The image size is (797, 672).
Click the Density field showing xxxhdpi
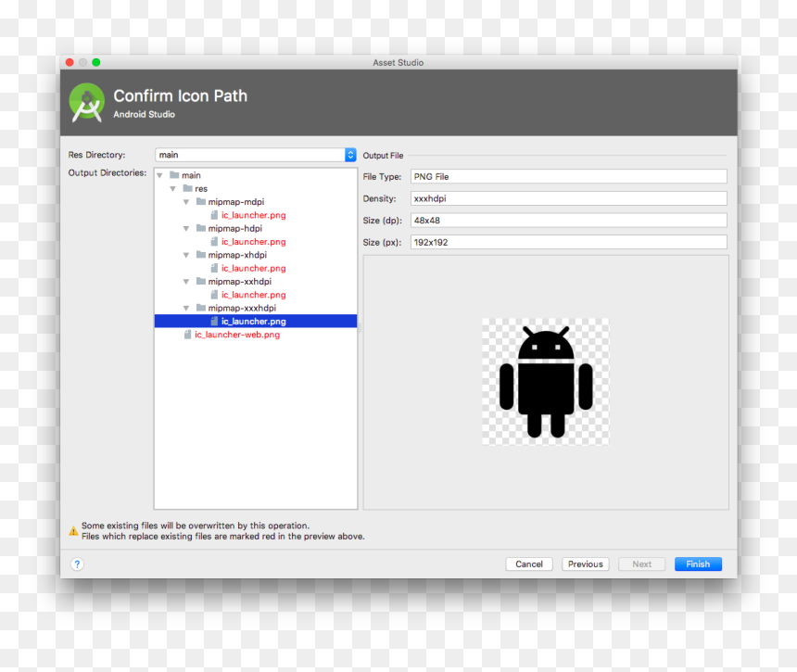[569, 198]
